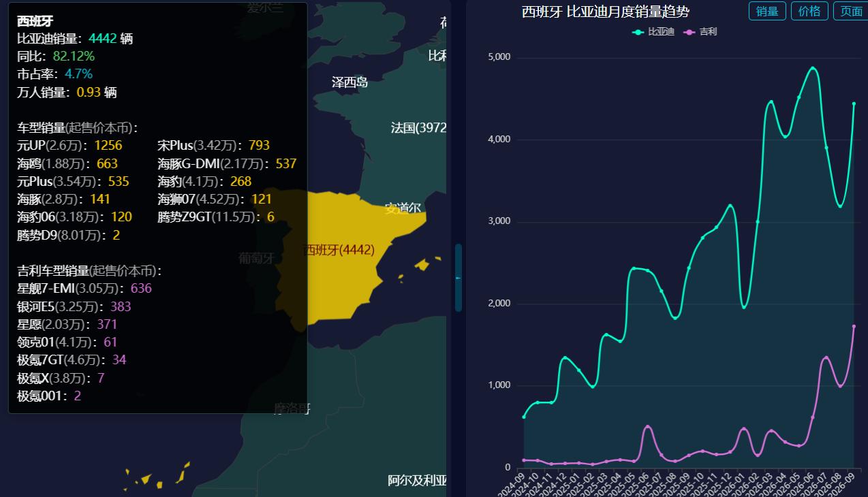Switch to the 销量 view

767,11
